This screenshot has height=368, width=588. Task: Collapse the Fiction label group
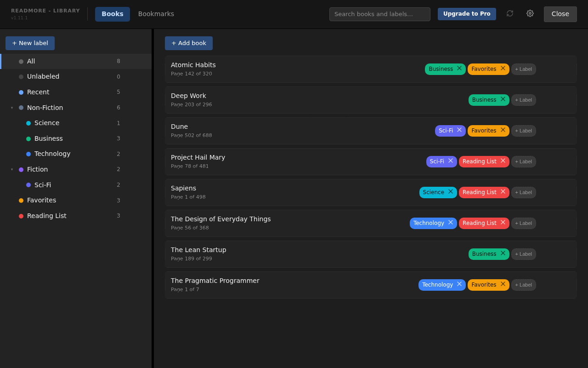12,169
